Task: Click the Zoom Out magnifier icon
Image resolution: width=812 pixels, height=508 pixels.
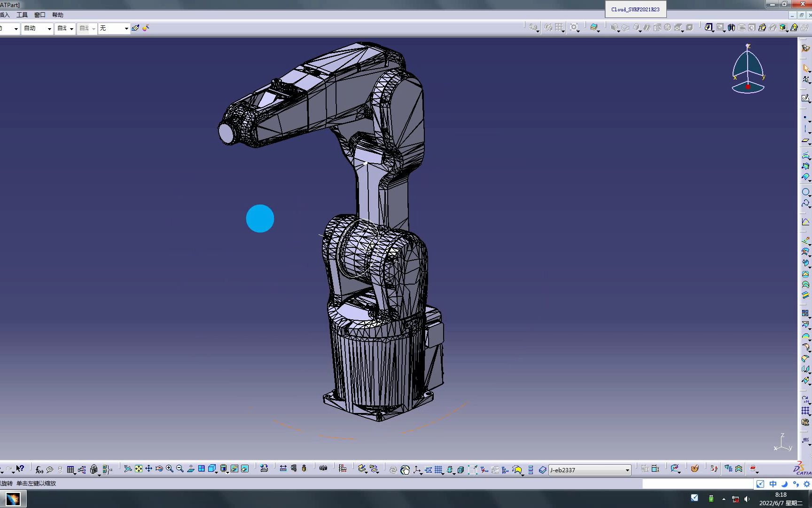Action: (x=180, y=469)
